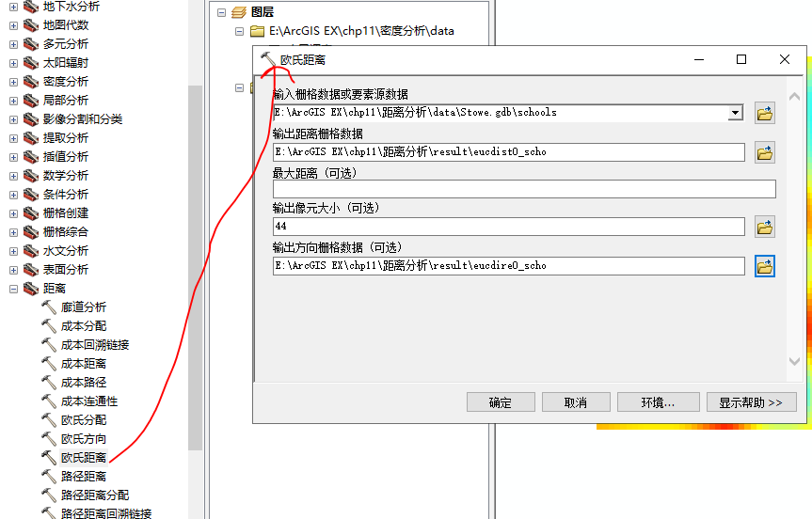Image resolution: width=812 pixels, height=519 pixels.
Task: Select the 成本连通性 tool
Action: (89, 401)
